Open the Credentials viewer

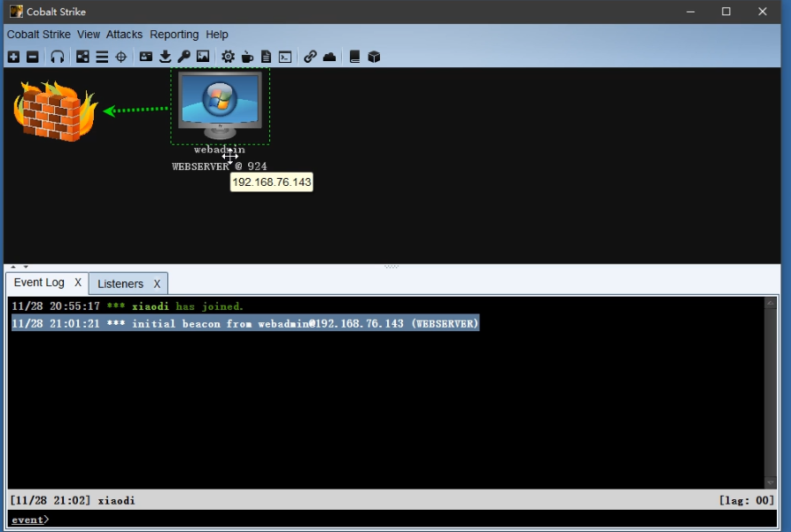point(146,57)
